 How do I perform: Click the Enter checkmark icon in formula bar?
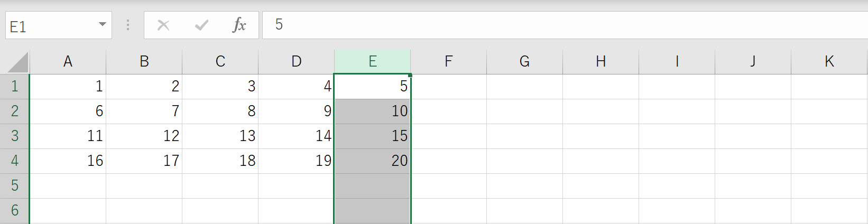tap(201, 25)
